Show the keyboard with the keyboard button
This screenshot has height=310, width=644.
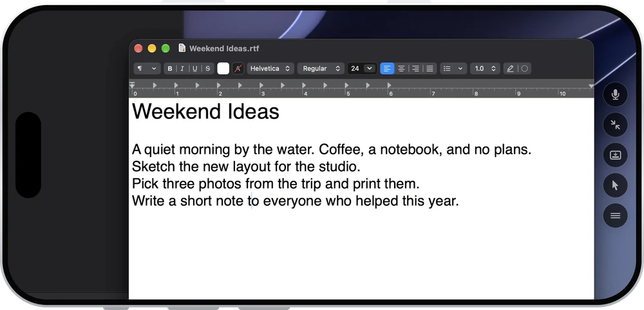pos(615,155)
